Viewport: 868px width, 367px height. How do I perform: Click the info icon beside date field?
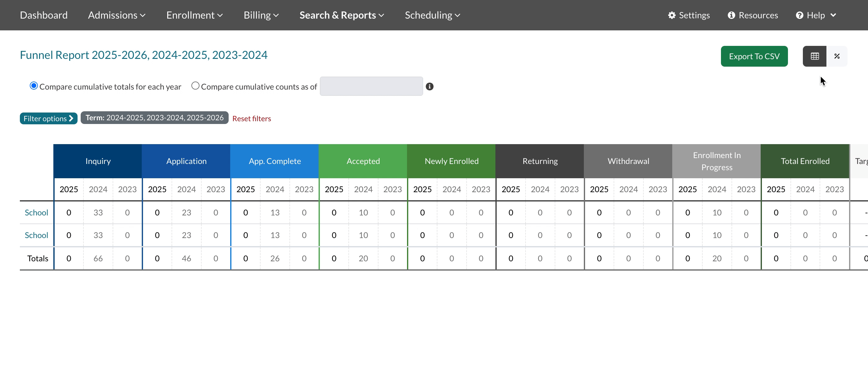click(x=429, y=86)
